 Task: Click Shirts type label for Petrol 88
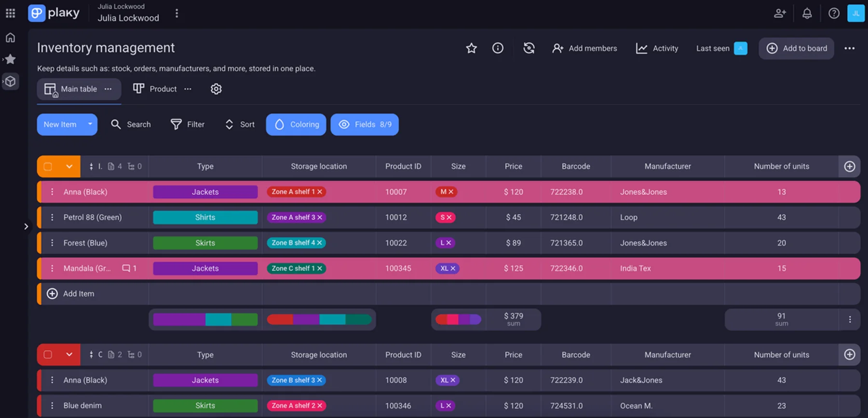point(205,217)
